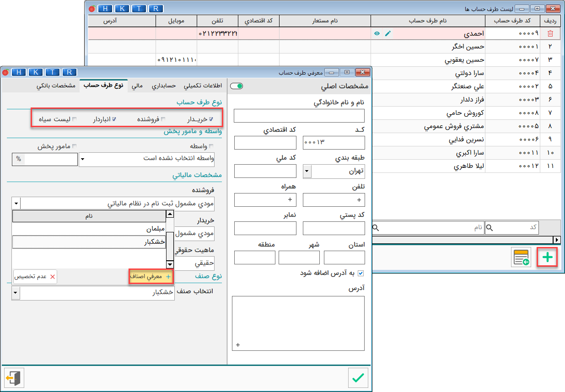Open the واسطه انتخاب نشده است dropdown
This screenshot has width=565, height=392.
[x=82, y=160]
